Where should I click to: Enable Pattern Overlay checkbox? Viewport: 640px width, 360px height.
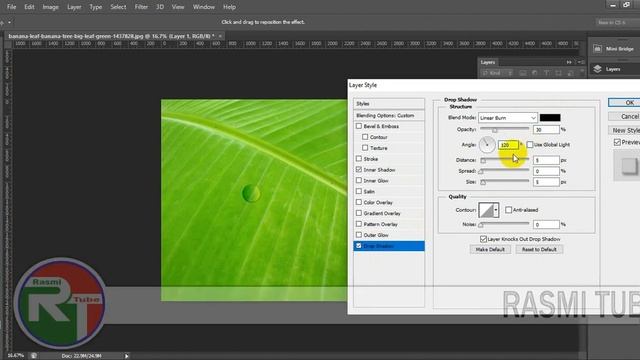click(359, 224)
